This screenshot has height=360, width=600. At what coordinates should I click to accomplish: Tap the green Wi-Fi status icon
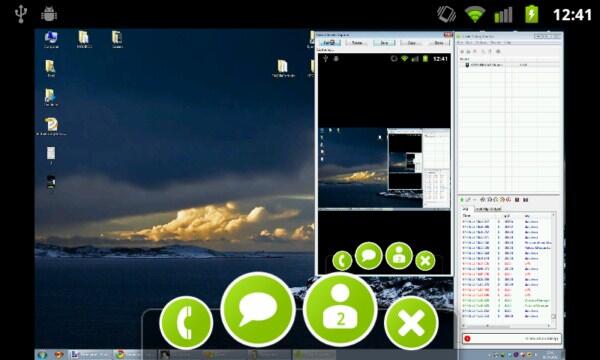(474, 15)
